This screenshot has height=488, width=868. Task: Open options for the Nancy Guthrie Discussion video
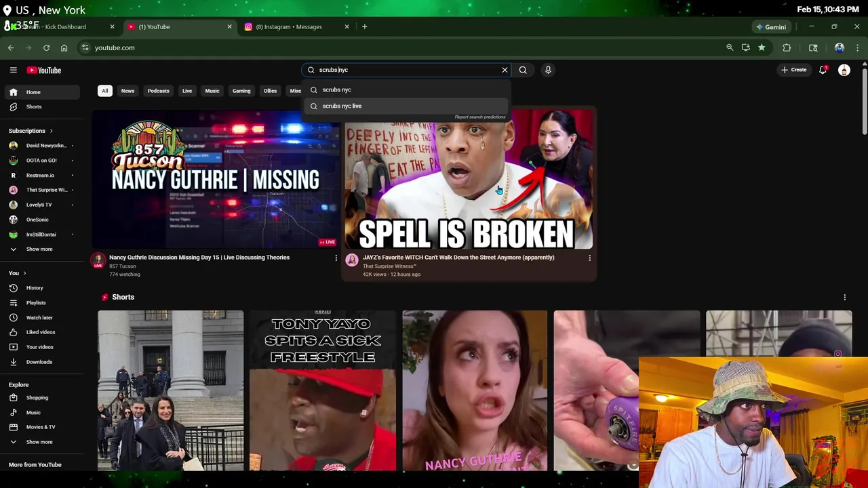pyautogui.click(x=336, y=258)
